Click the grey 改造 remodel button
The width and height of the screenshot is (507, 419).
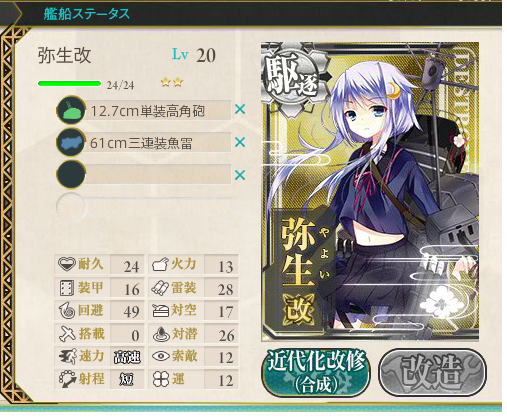pyautogui.click(x=432, y=372)
